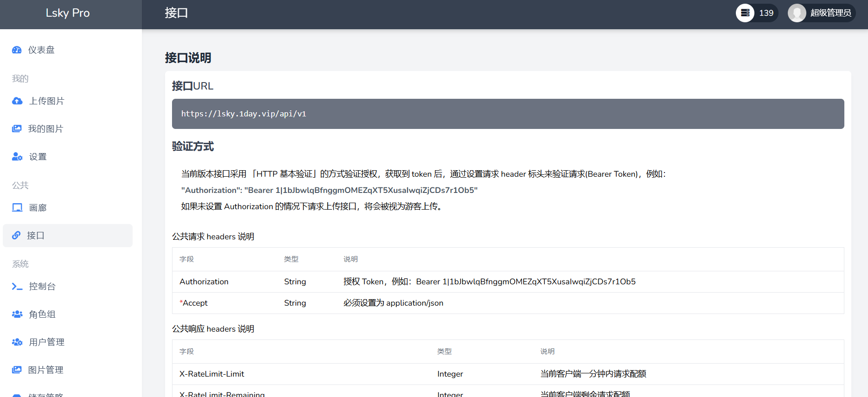
Task: Click the console terminal prompt icon
Action: [x=17, y=287]
